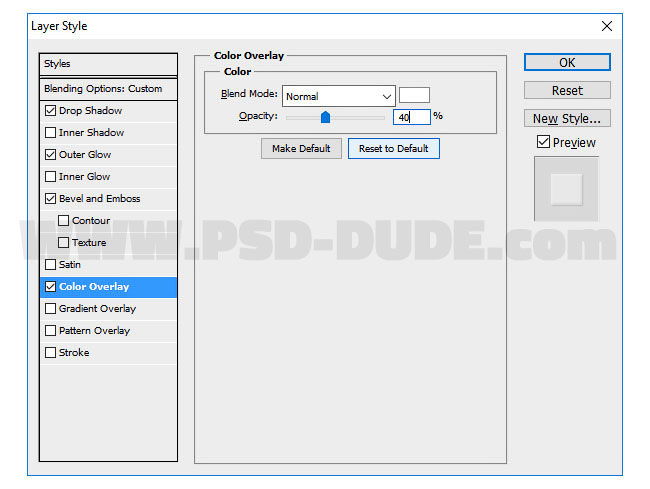Confirm with the OK button
This screenshot has width=650, height=489.
coord(567,62)
